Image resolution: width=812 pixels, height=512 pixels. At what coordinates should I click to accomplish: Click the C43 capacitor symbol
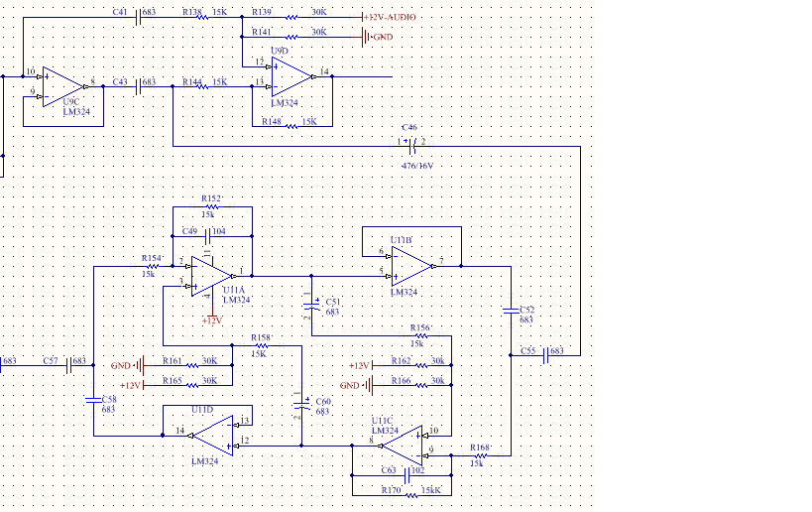click(x=138, y=86)
